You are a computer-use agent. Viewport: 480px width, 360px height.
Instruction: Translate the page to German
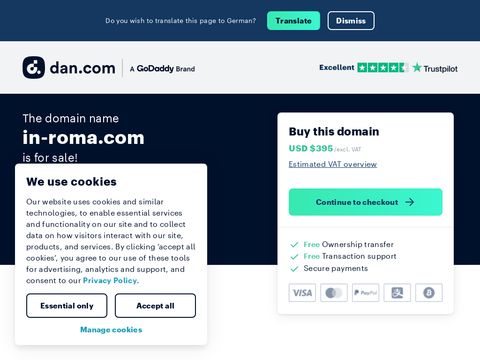point(293,21)
